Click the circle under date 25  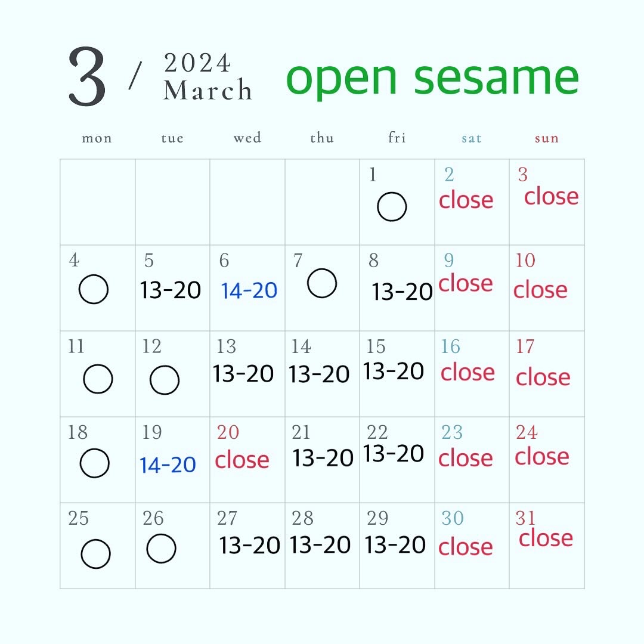click(x=95, y=553)
